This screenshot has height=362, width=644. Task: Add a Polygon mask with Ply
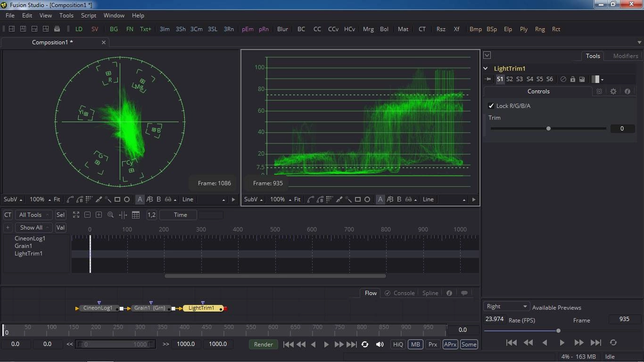pos(524,29)
